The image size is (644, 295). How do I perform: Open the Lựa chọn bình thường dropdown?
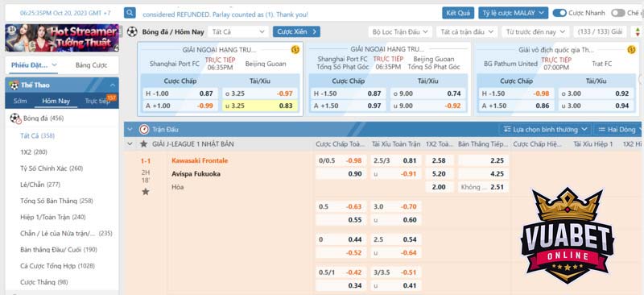546,129
